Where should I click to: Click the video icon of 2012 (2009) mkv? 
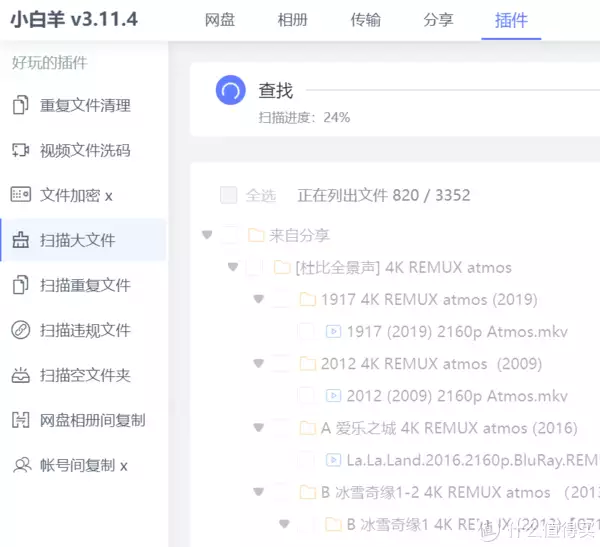[333, 396]
